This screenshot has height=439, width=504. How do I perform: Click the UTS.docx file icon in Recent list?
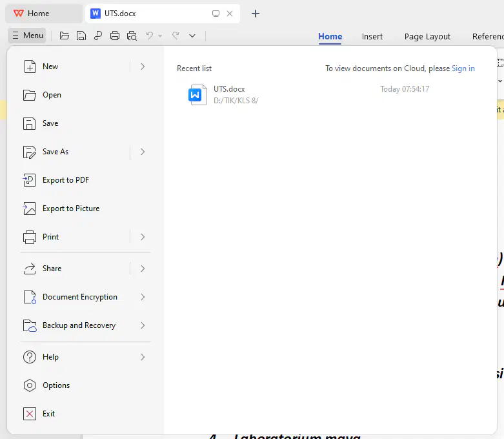(x=197, y=94)
